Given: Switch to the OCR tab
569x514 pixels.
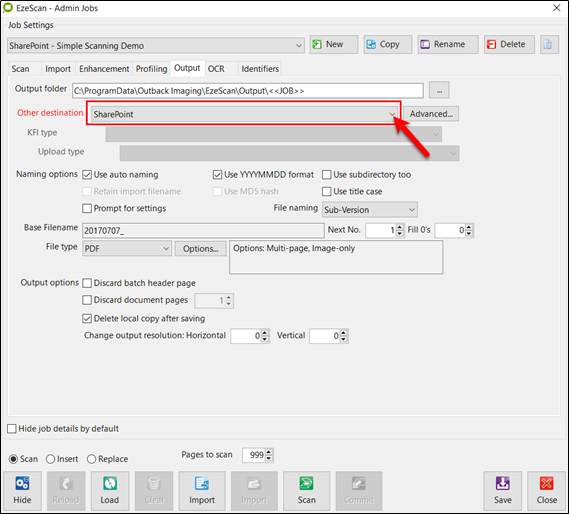Looking at the screenshot, I should [216, 69].
